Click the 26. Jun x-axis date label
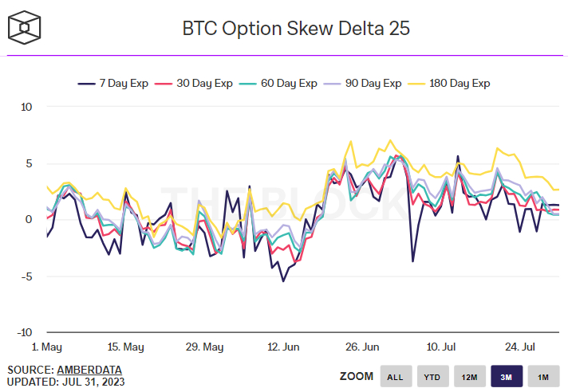Image resolution: width=568 pixels, height=392 pixels. pyautogui.click(x=362, y=347)
